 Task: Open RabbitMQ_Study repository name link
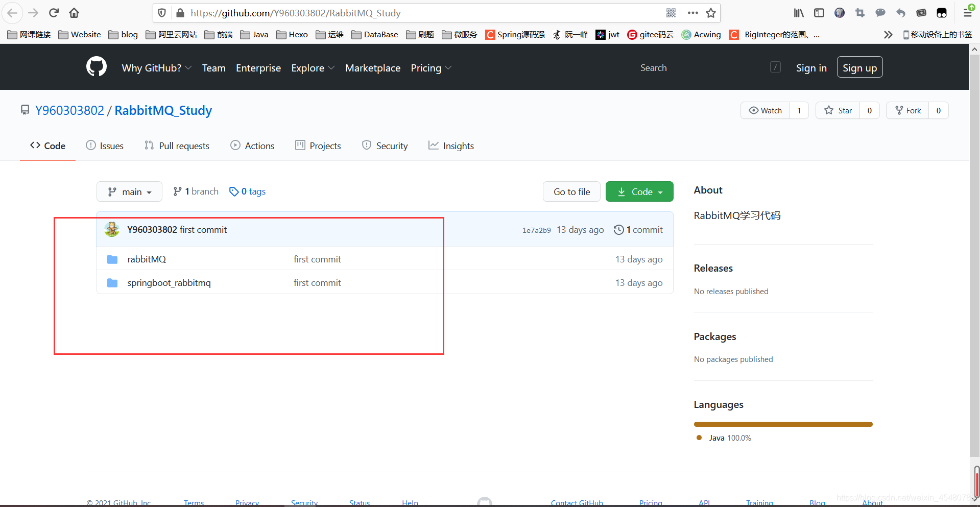pyautogui.click(x=163, y=110)
